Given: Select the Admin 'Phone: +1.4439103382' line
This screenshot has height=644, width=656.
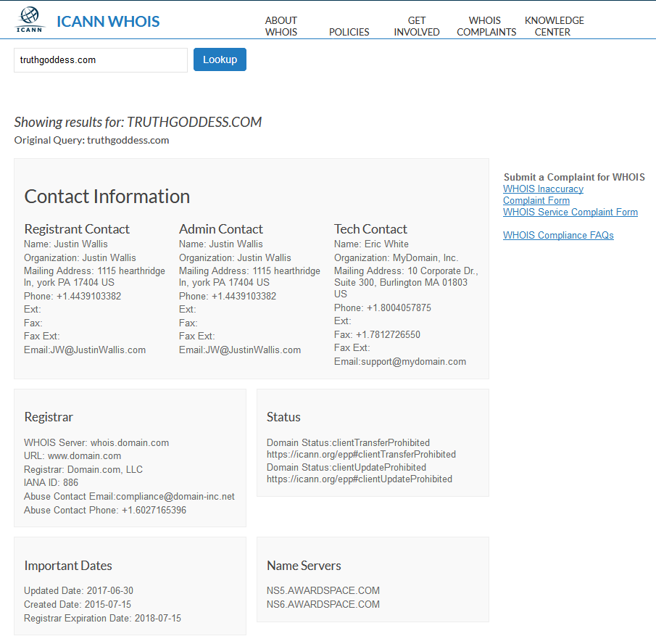Looking at the screenshot, I should (x=228, y=297).
